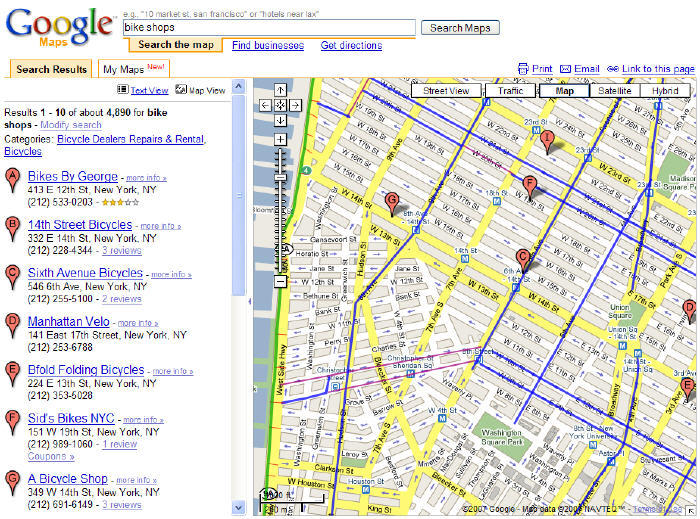Click map pin F near W 19th St

point(529,187)
